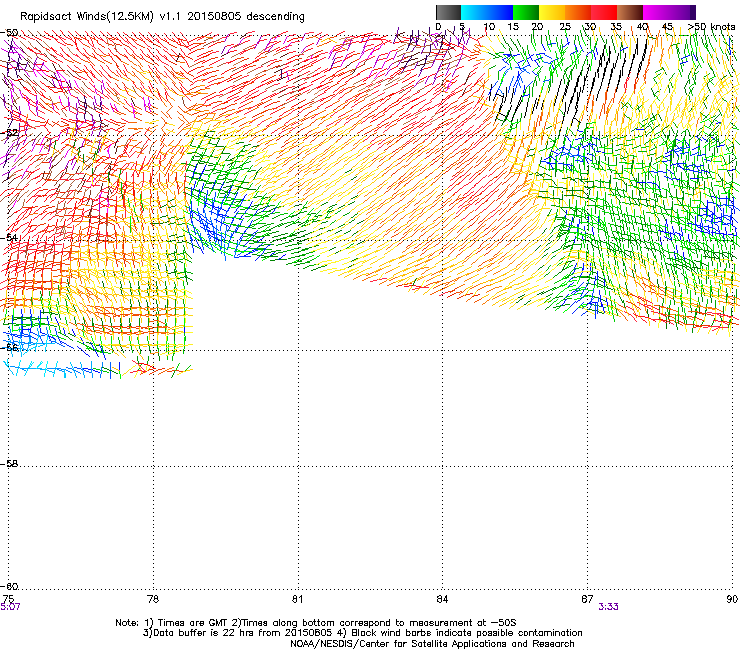Click the purple "3:33" time label
Screen dimensions: 740x650
(608, 607)
